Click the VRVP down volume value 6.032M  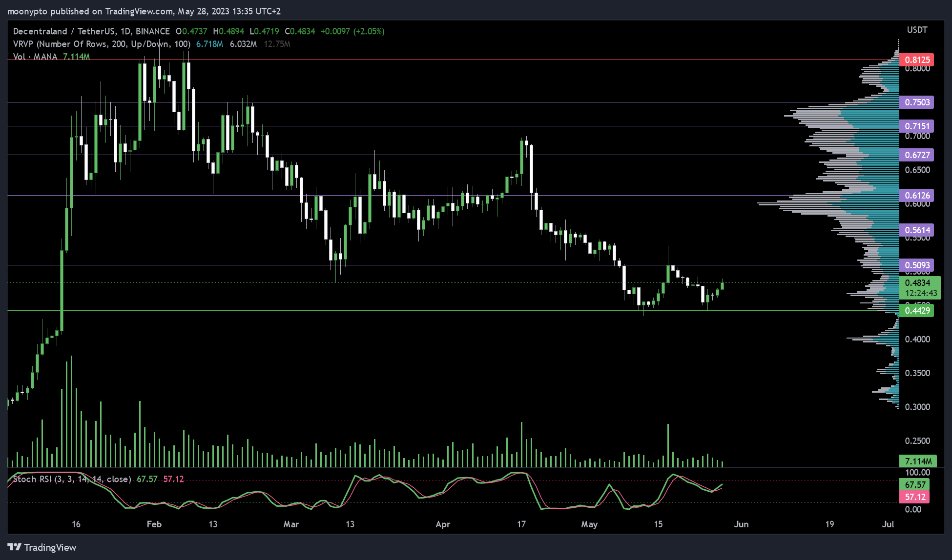click(x=243, y=44)
